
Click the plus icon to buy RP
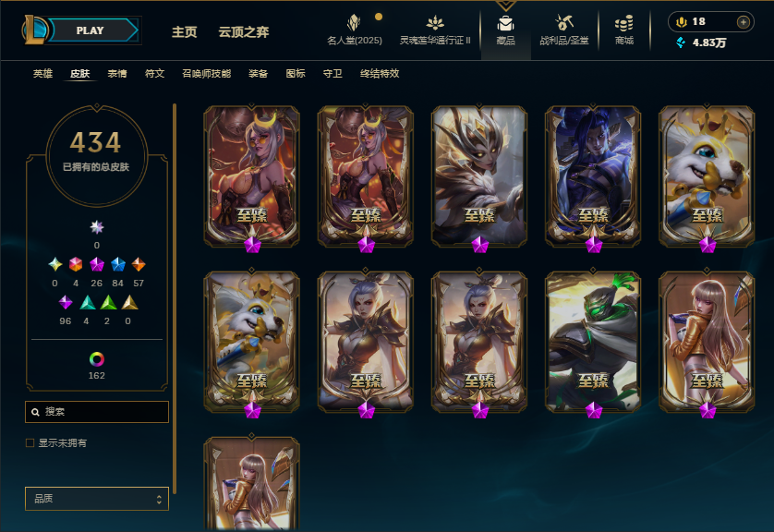(x=743, y=22)
